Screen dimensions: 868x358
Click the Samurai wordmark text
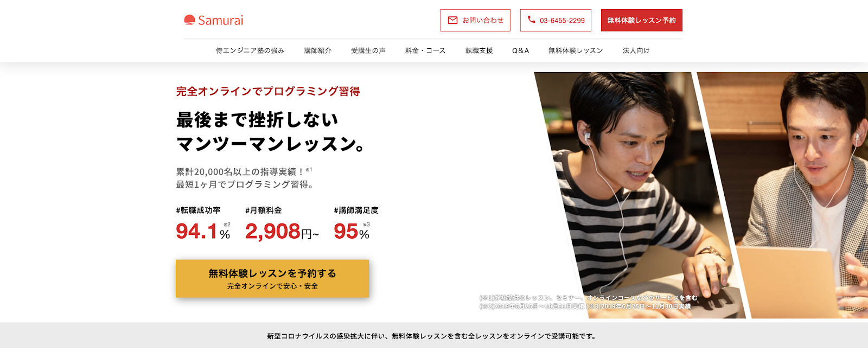(221, 21)
